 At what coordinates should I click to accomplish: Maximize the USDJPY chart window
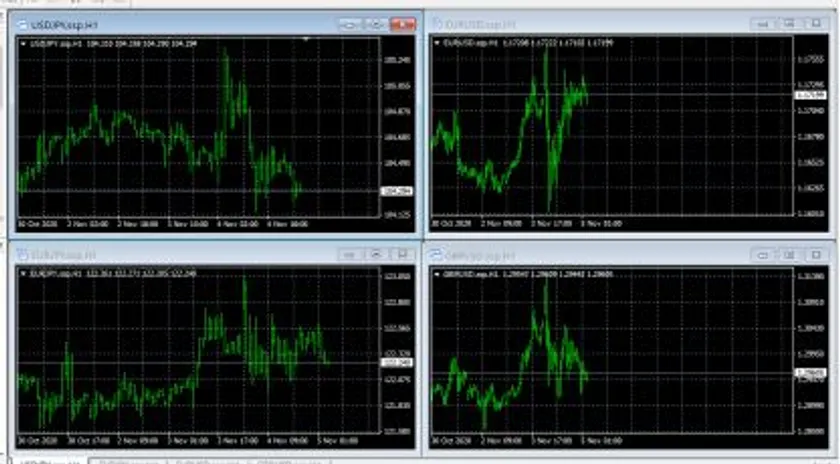click(x=376, y=25)
